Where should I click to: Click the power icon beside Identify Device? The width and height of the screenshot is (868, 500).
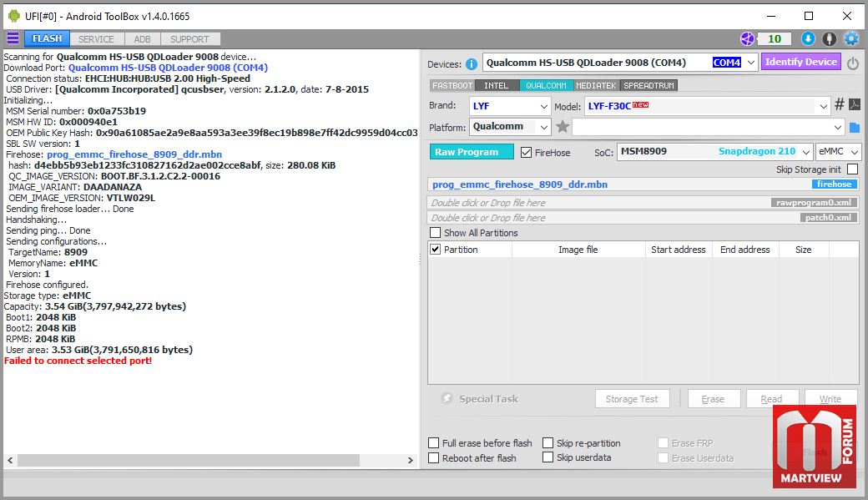tap(852, 63)
